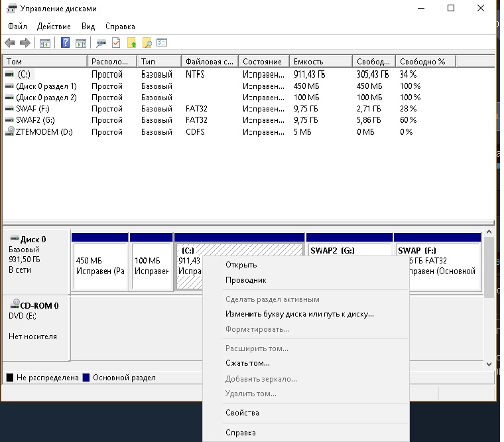Viewport: 504px width, 442px height.
Task: Choose Сжать том in context menu
Action: pos(306,363)
